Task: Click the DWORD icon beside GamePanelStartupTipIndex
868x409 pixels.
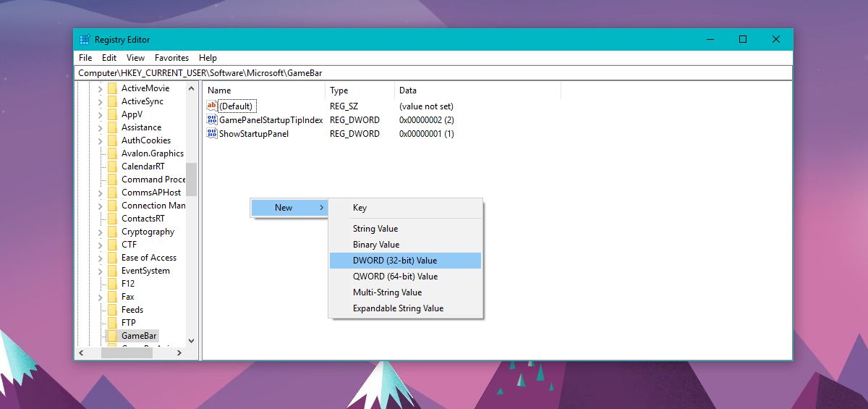Action: (212, 119)
